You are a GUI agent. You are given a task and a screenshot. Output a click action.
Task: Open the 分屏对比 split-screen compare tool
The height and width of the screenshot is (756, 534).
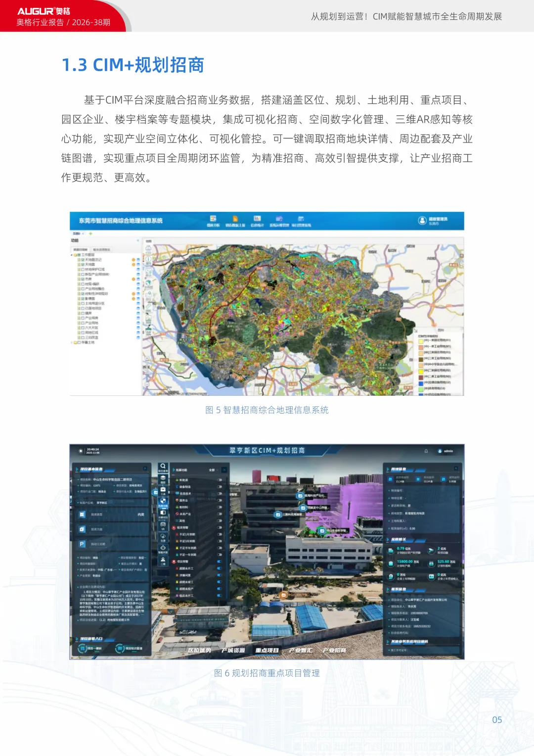tap(163, 515)
